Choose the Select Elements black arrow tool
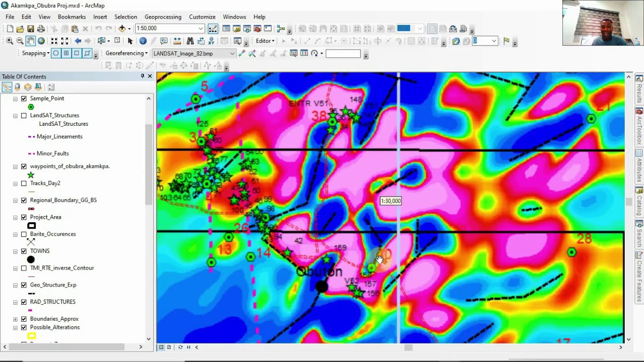 130,41
